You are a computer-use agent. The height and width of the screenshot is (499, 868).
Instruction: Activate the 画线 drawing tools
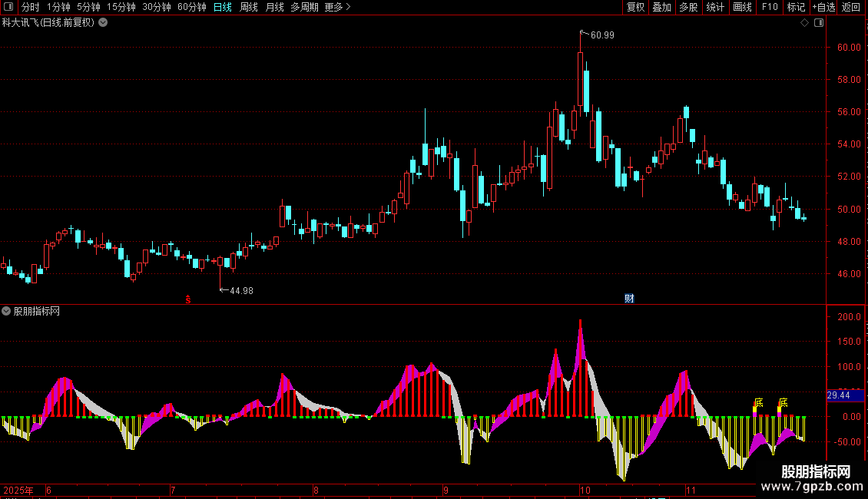click(x=742, y=7)
